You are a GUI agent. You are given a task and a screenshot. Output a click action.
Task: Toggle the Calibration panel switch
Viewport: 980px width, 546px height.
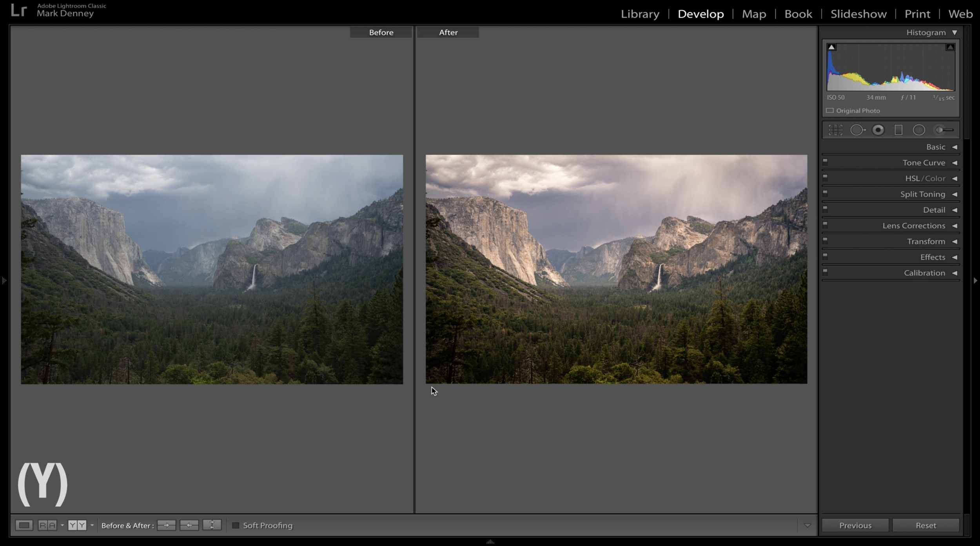tap(825, 272)
